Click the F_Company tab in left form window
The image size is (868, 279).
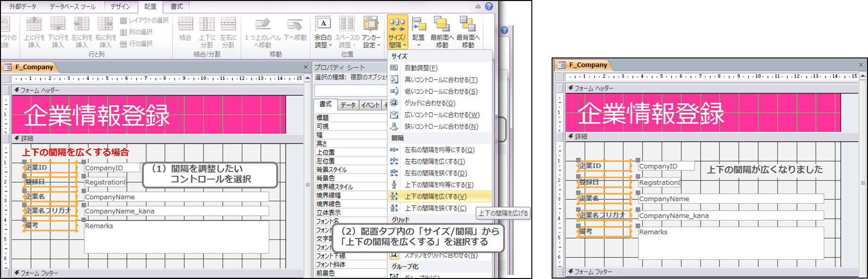click(30, 67)
